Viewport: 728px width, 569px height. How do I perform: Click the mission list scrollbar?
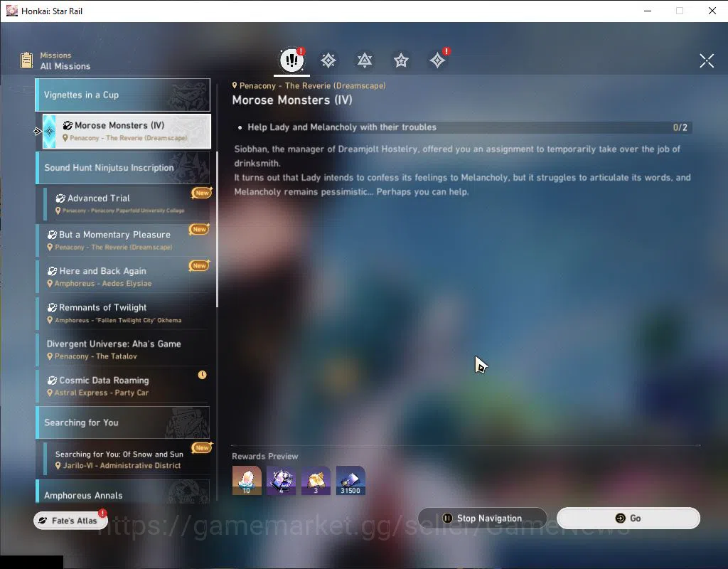coord(217,229)
